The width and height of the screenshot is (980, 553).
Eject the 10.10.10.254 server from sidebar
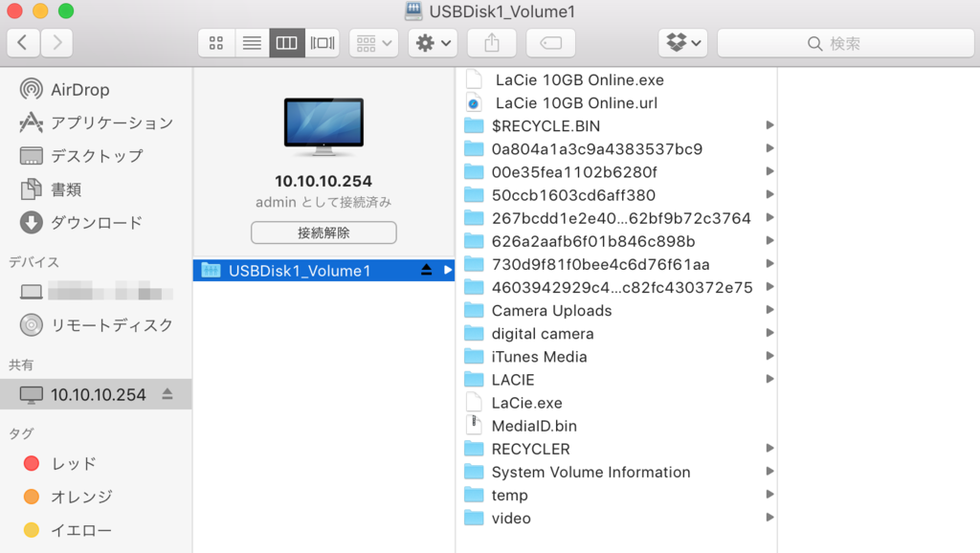click(x=167, y=394)
